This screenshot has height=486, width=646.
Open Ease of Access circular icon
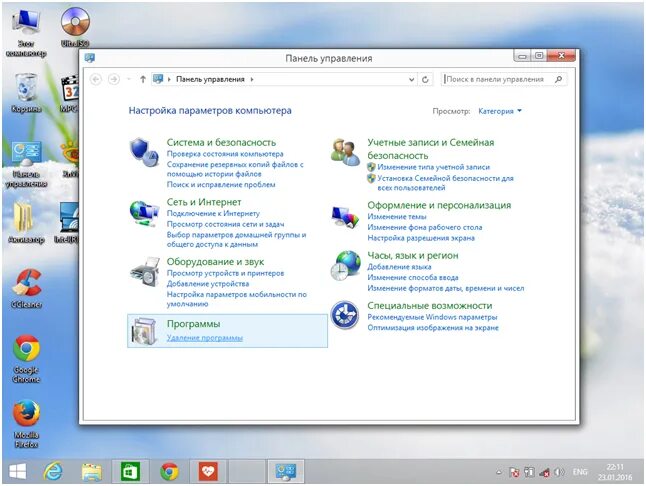345,315
